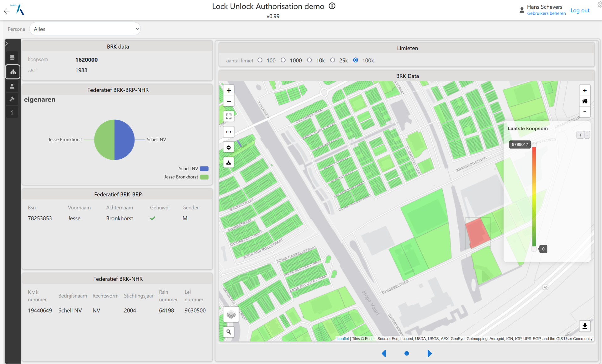Click the blue Schell NV pie slice
The width and height of the screenshot is (602, 364).
(x=125, y=140)
